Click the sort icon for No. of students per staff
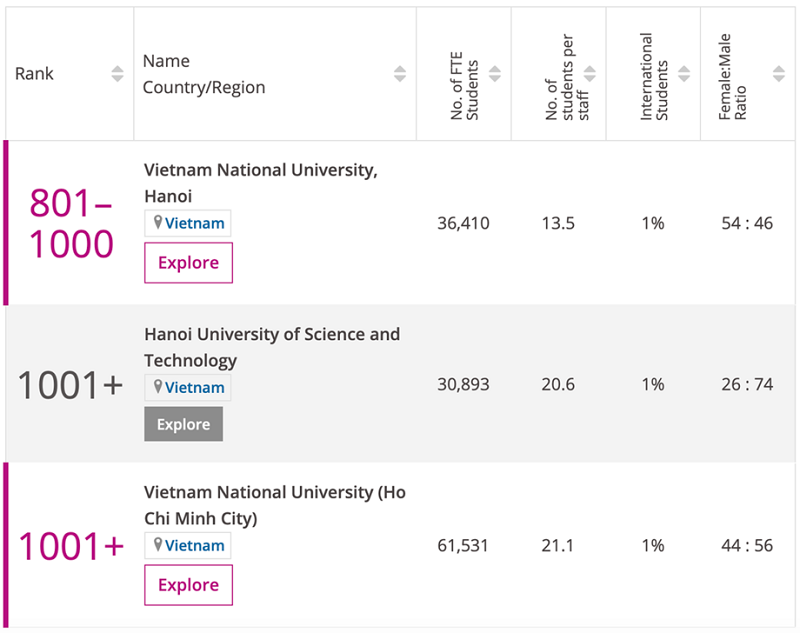 click(x=590, y=72)
